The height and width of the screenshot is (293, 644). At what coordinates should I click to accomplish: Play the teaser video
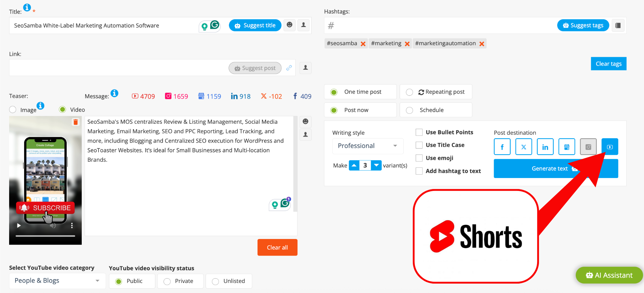coord(19,225)
